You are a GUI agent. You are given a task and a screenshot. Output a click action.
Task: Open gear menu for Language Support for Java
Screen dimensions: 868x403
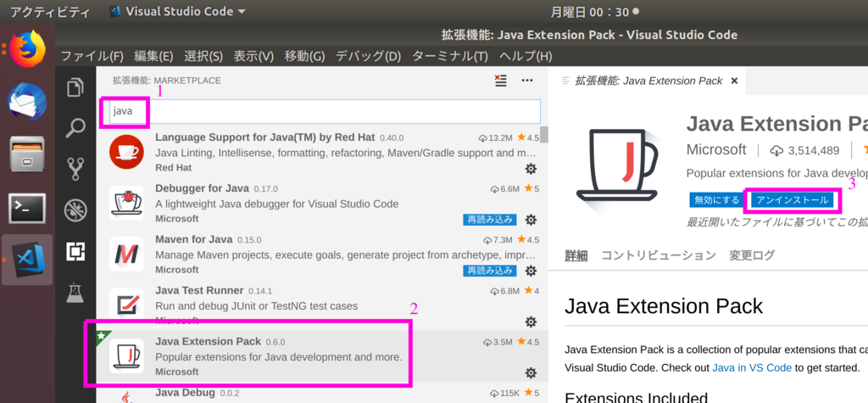pyautogui.click(x=531, y=169)
